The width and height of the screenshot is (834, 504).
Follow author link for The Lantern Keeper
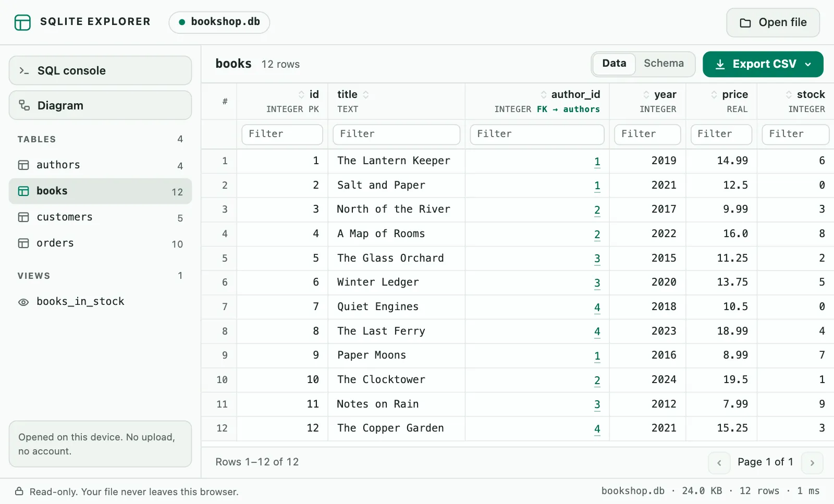click(x=597, y=162)
